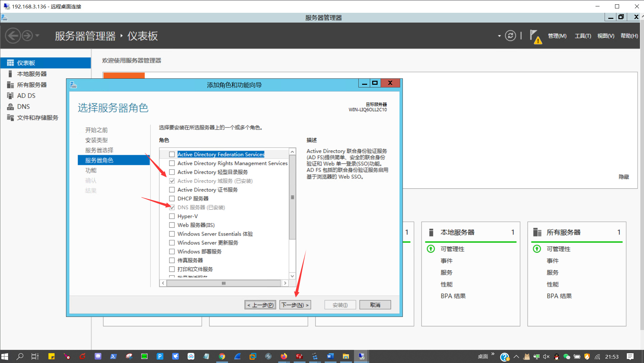This screenshot has height=363, width=644.
Task: Click 下一步(N) button
Action: tap(295, 305)
